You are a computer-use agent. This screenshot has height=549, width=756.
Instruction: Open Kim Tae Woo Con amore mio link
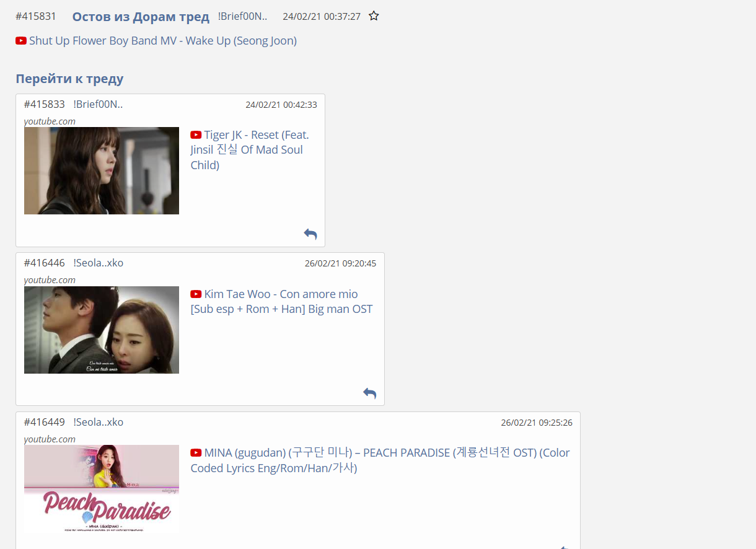coord(281,302)
